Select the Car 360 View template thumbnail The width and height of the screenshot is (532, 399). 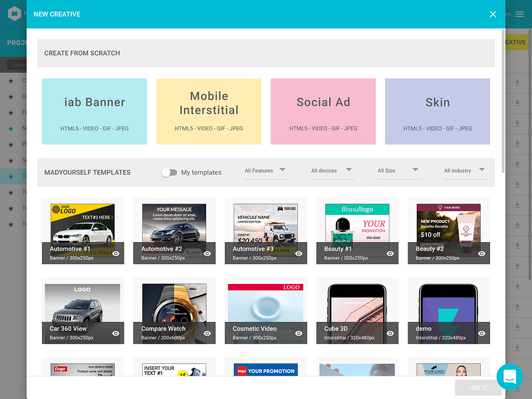pos(82,311)
